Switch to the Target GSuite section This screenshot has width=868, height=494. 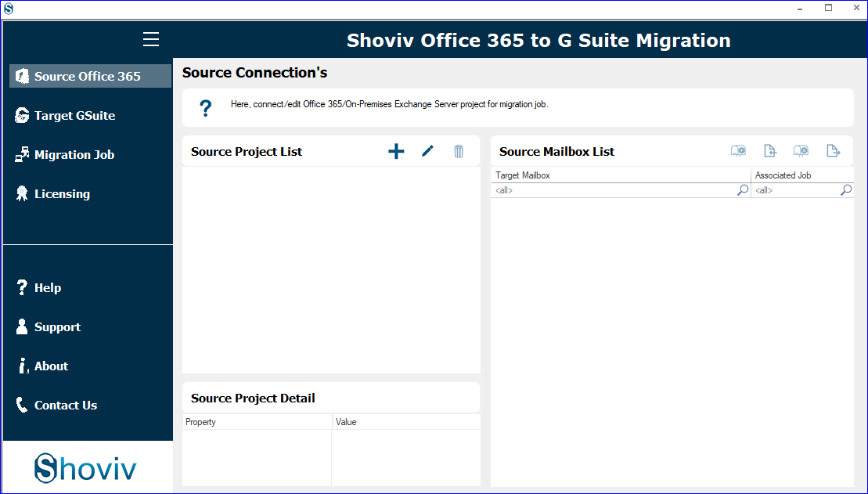coord(74,115)
